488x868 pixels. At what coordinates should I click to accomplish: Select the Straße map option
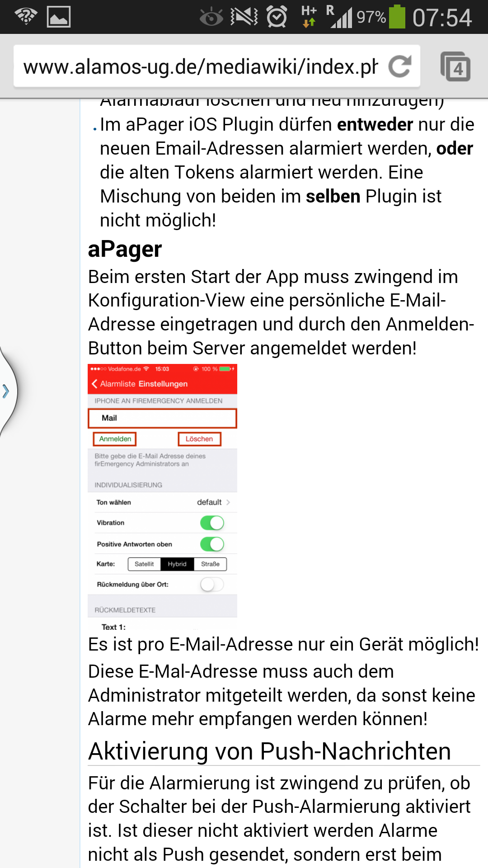click(210, 564)
